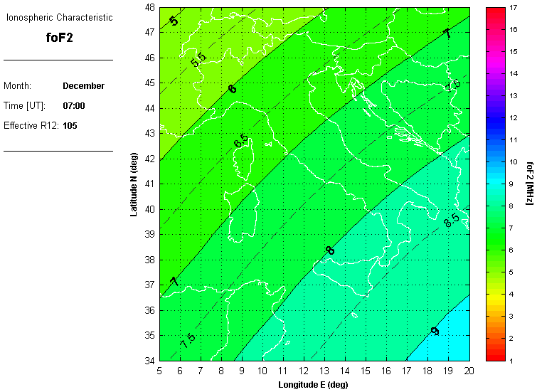Click the contour label 5 on map
Image resolution: width=537 pixels, height=392 pixels.
tap(174, 21)
